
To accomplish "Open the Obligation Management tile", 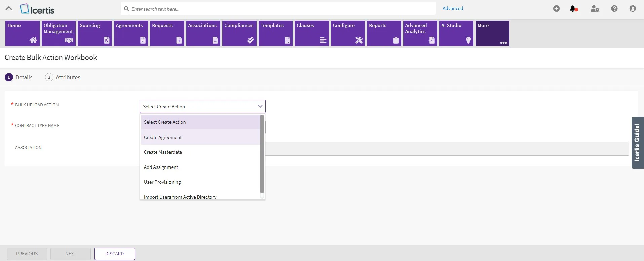I will click(x=59, y=33).
